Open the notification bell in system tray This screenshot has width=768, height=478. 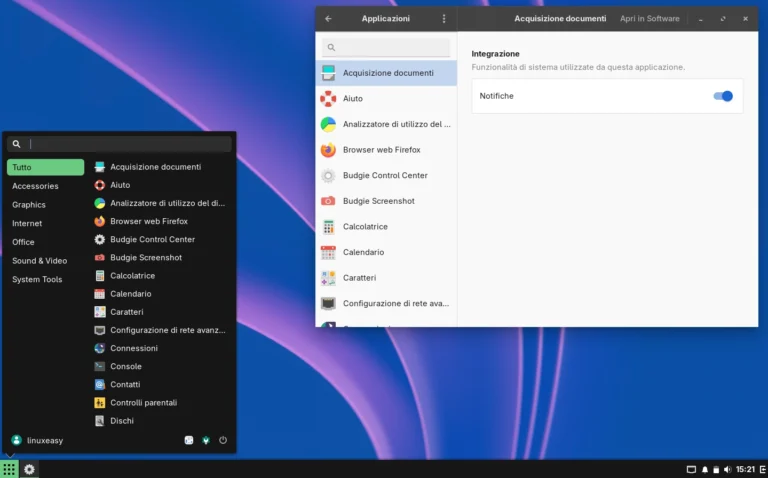pos(704,469)
